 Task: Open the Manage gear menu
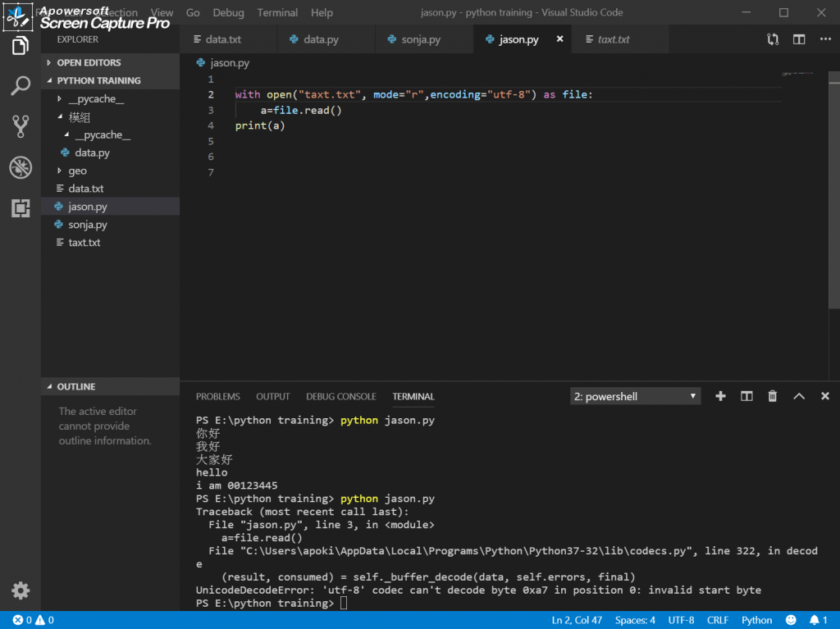pyautogui.click(x=21, y=590)
